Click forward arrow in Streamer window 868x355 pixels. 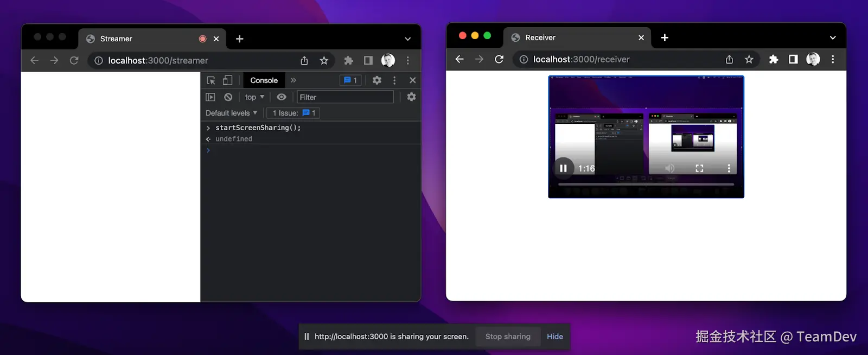[x=54, y=60]
